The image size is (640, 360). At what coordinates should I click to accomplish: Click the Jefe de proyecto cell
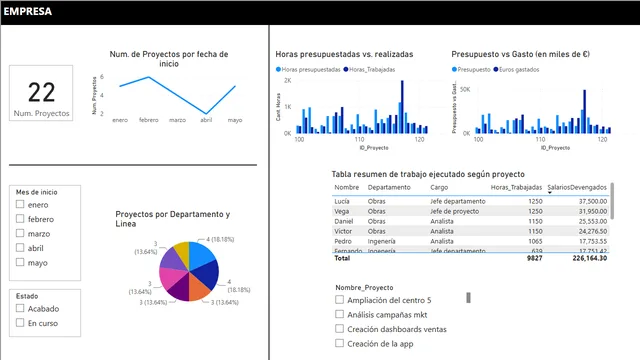[x=454, y=211]
